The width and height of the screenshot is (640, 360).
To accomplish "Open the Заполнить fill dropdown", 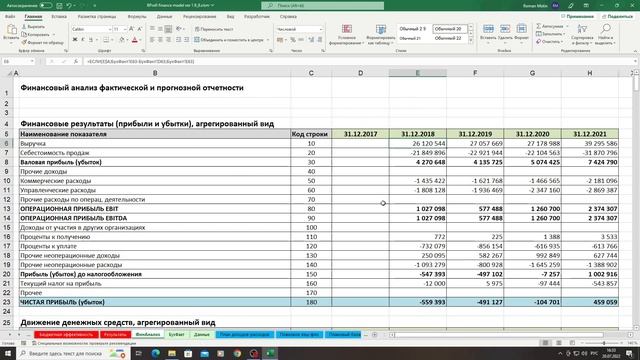I will [551, 34].
